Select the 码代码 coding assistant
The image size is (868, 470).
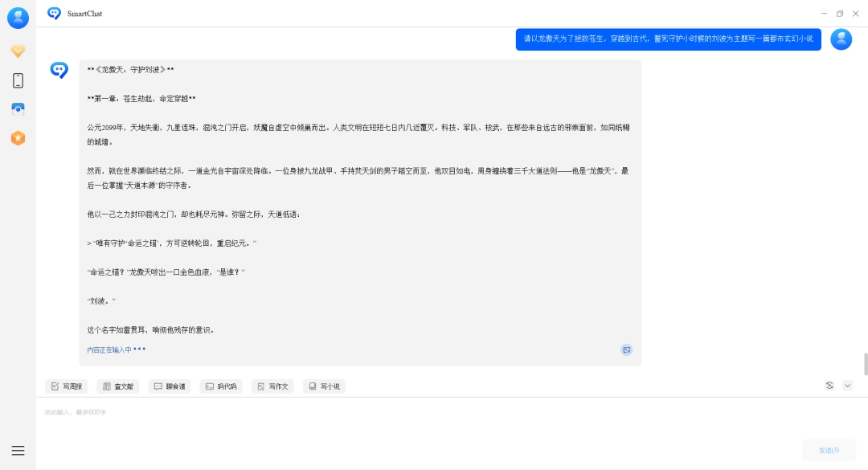click(221, 386)
